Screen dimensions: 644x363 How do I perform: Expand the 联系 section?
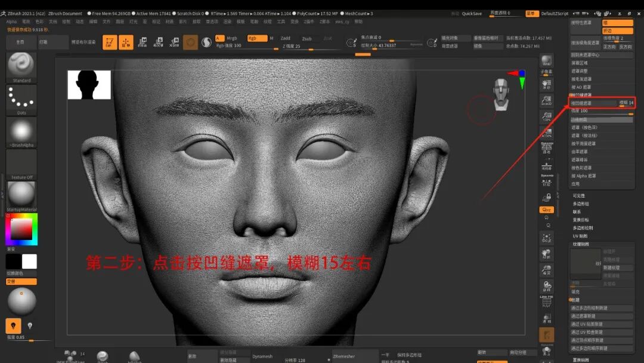point(577,212)
